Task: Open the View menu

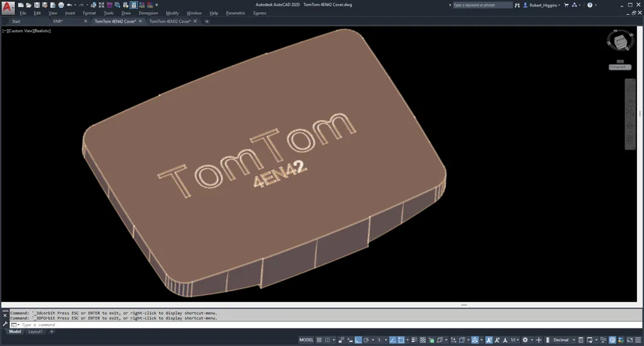Action: tap(53, 13)
